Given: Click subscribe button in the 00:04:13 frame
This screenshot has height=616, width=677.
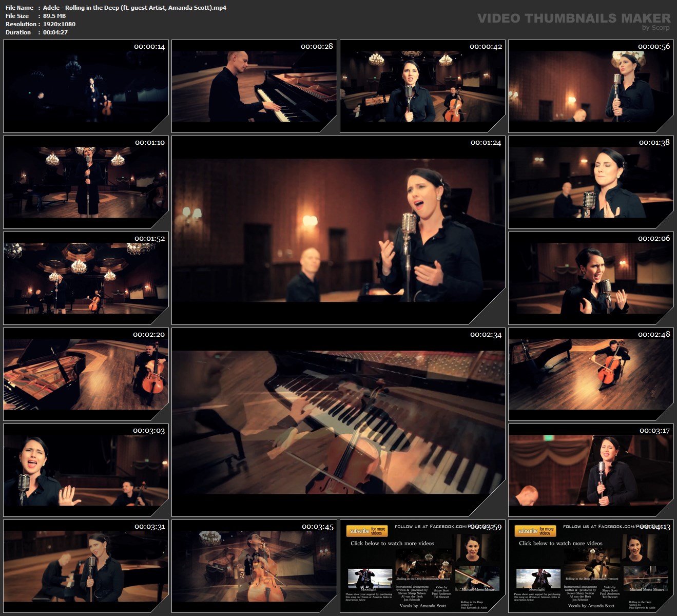Looking at the screenshot, I should [535, 531].
